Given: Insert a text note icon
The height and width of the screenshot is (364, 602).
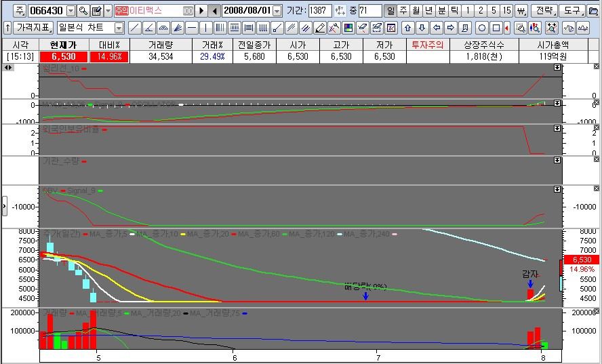Looking at the screenshot, I should tap(465, 28).
